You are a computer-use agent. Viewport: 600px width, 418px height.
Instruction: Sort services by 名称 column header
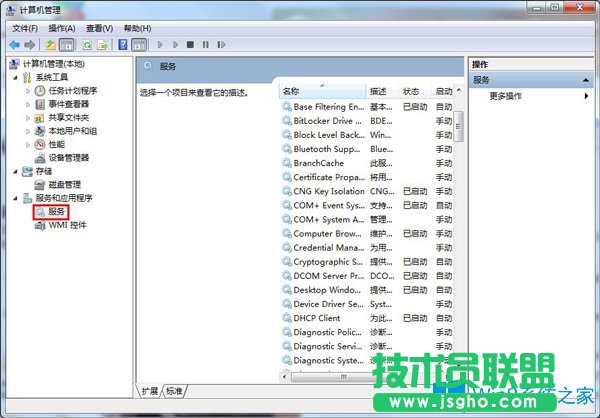(323, 91)
